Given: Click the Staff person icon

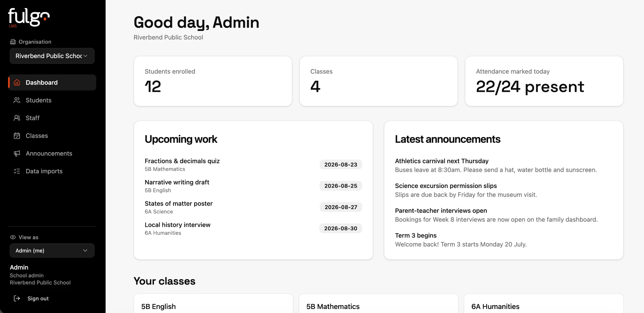Looking at the screenshot, I should point(17,118).
